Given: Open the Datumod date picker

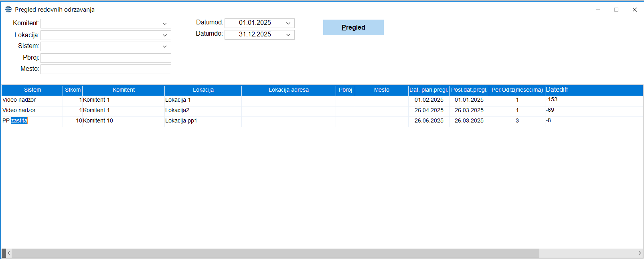Looking at the screenshot, I should click(x=288, y=23).
